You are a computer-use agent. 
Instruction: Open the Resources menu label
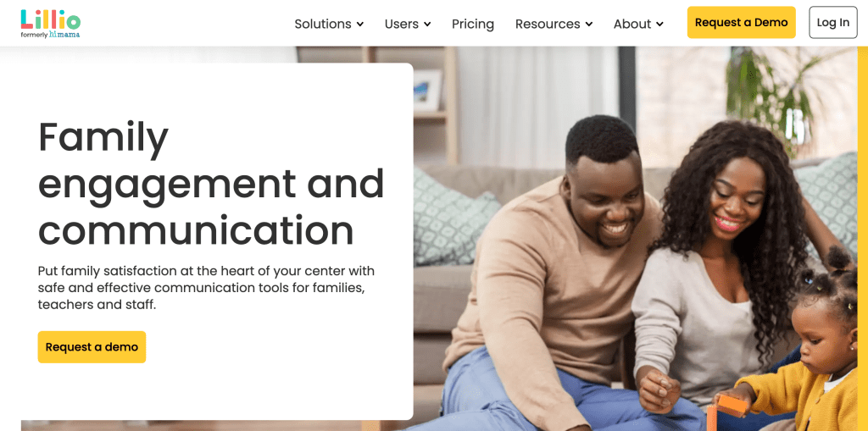coord(548,24)
